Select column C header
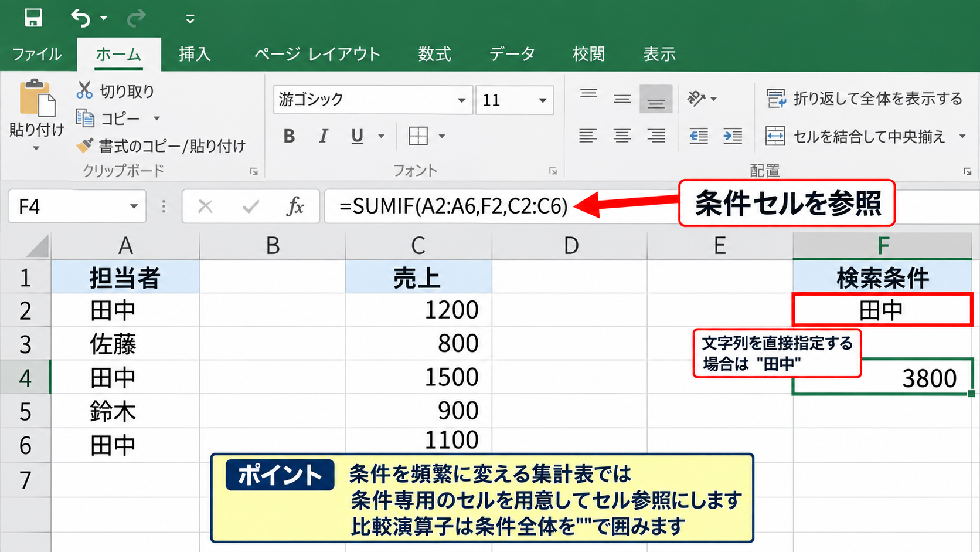 418,246
